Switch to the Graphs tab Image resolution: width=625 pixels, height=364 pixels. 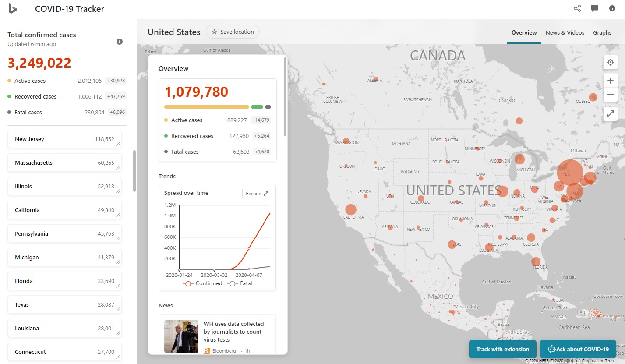[602, 33]
